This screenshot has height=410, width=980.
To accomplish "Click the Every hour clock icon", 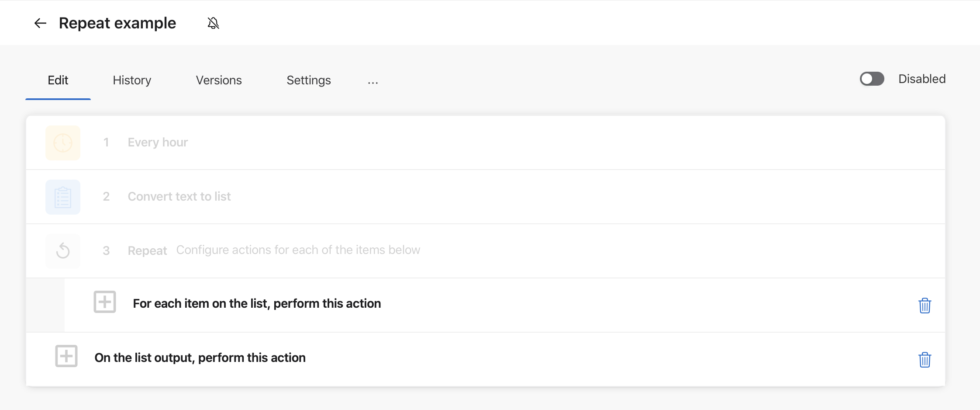I will pyautogui.click(x=63, y=142).
